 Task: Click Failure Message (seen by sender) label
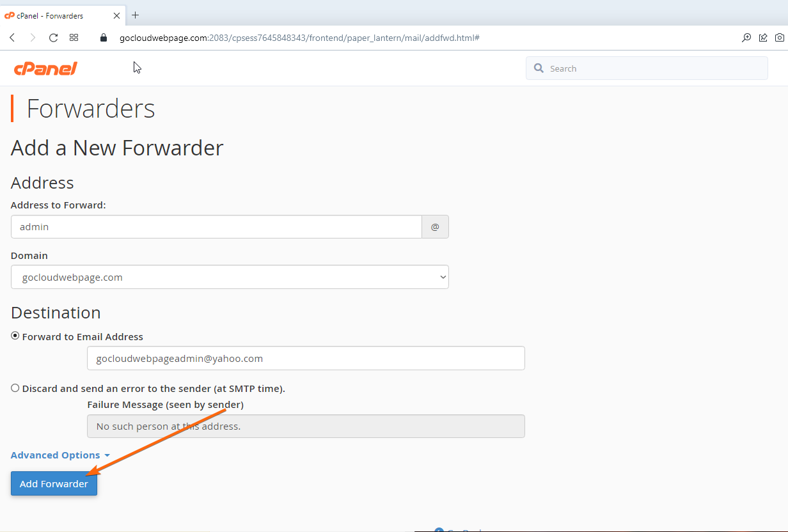click(x=165, y=405)
